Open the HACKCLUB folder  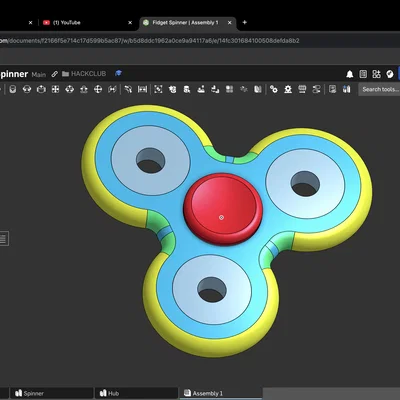coord(84,74)
